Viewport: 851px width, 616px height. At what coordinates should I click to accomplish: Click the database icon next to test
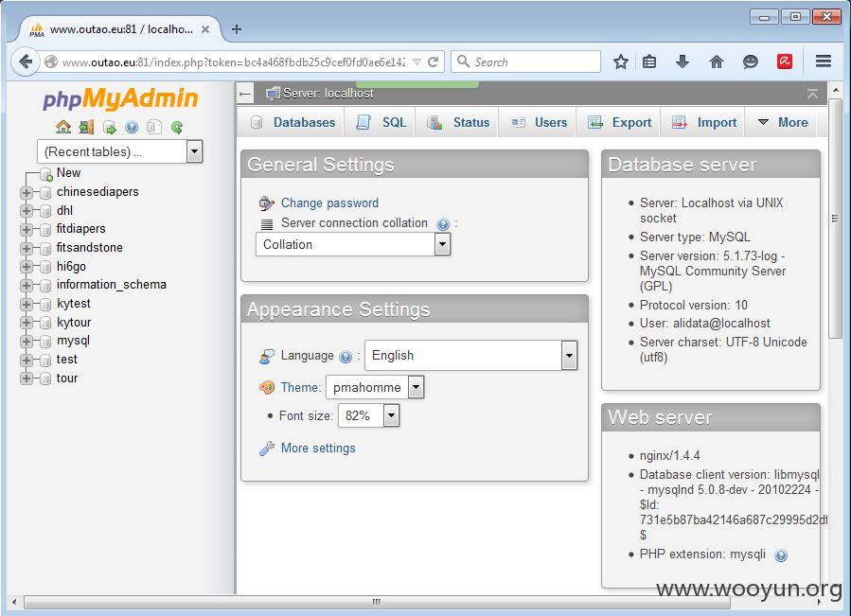click(x=45, y=360)
